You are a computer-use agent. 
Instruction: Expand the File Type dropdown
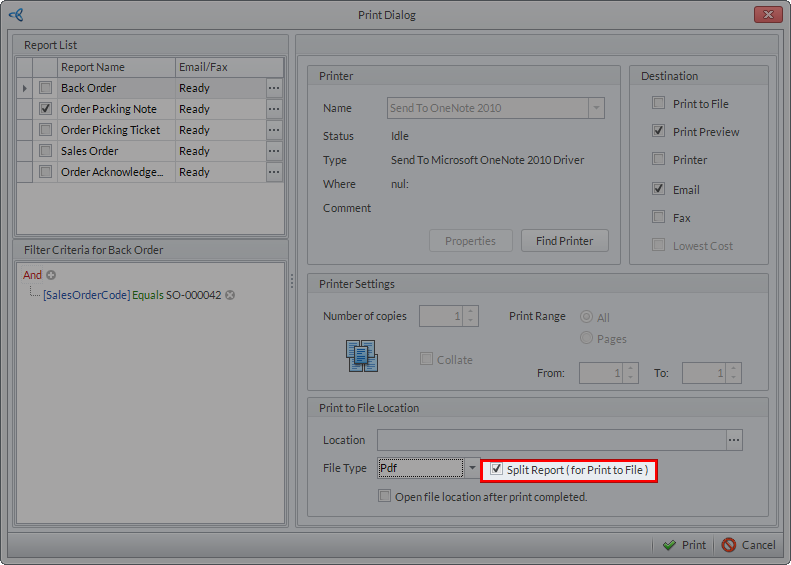point(473,468)
